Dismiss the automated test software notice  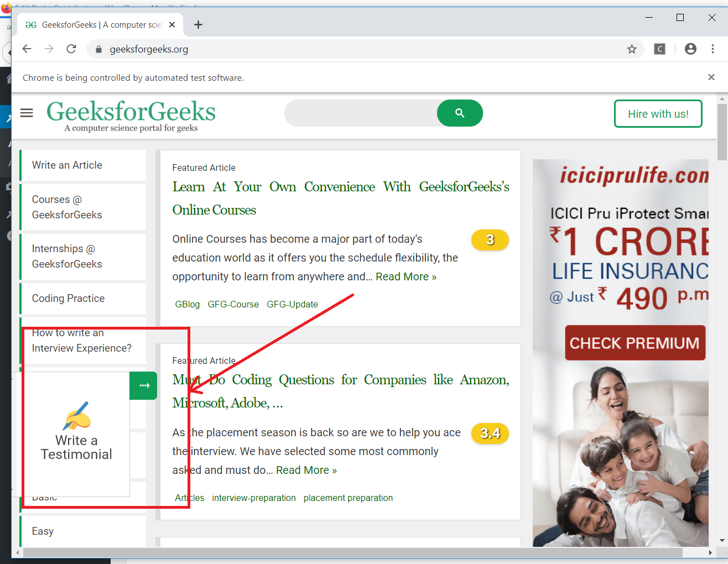tap(711, 77)
